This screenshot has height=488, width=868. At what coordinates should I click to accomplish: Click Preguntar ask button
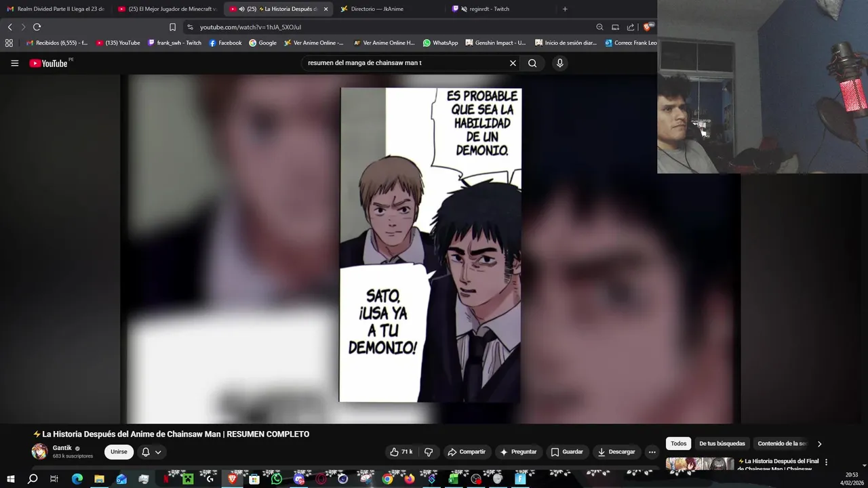click(x=519, y=452)
